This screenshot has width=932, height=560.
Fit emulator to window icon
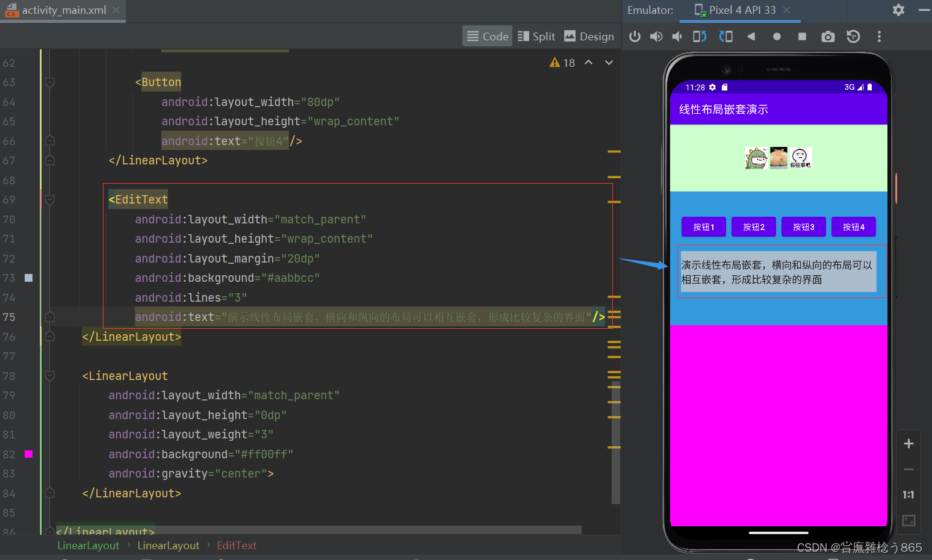909,520
